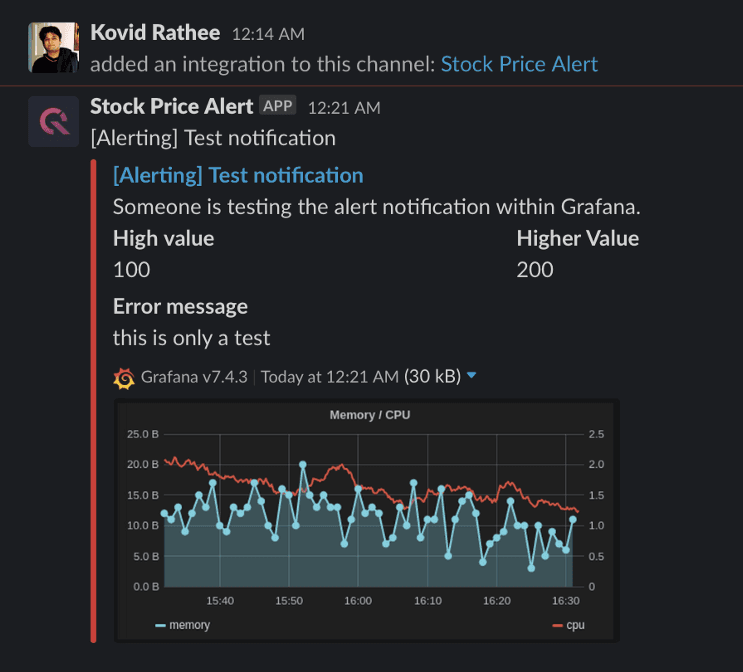Click the Kovid Rathee sender name

click(155, 32)
